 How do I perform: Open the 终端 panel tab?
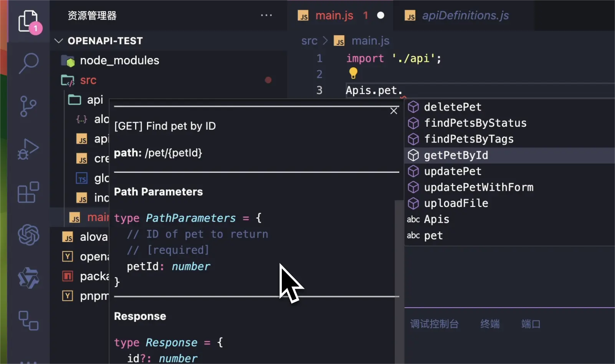[490, 324]
